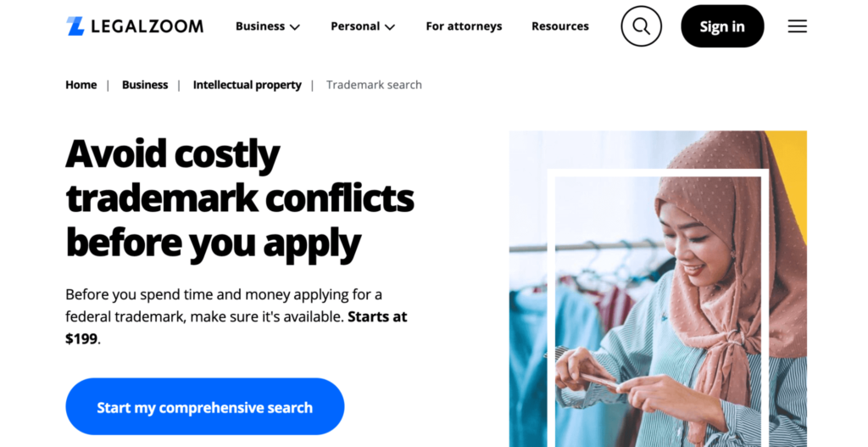
Task: Click the hero photo of woman
Action: 658,288
